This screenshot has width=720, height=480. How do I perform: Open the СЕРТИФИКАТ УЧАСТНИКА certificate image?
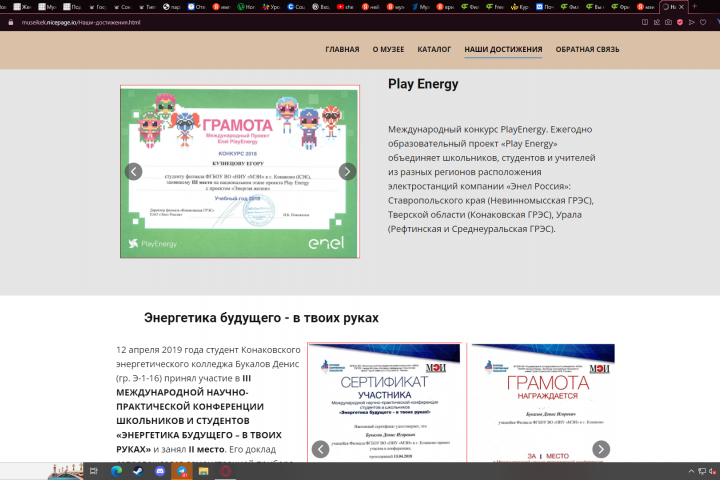coord(384,402)
